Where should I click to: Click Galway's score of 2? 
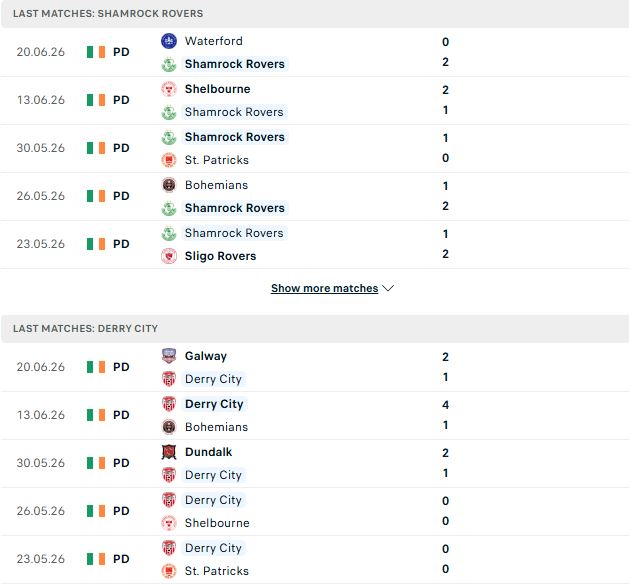(445, 357)
